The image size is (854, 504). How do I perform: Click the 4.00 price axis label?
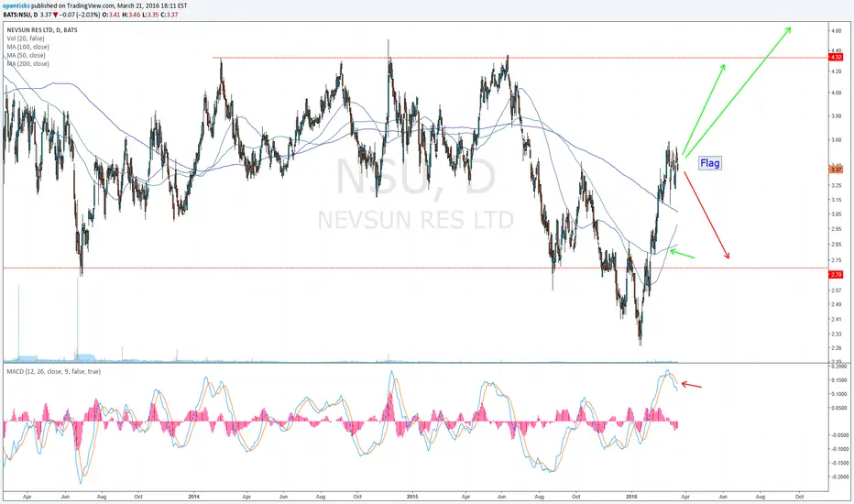pyautogui.click(x=836, y=93)
